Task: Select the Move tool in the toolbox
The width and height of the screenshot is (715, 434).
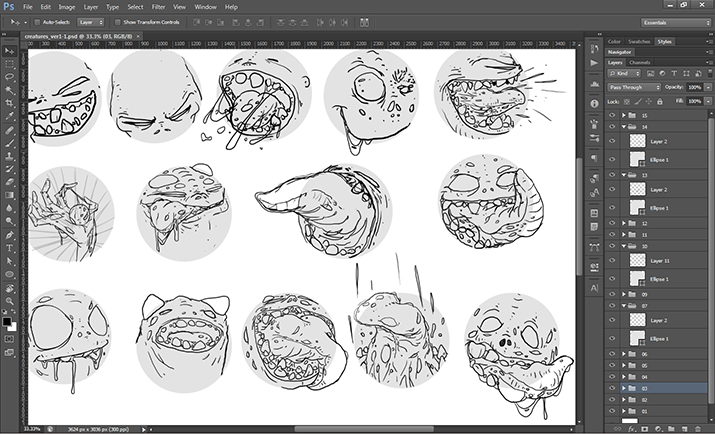Action: pyautogui.click(x=9, y=49)
